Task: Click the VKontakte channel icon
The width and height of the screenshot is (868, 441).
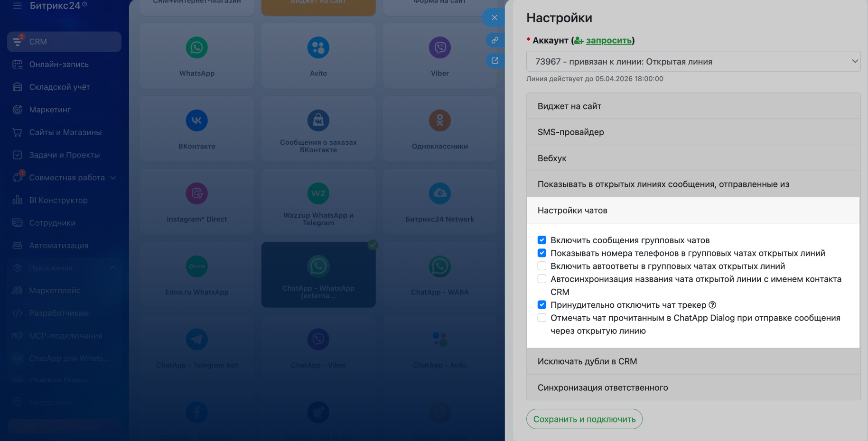Action: (x=196, y=121)
